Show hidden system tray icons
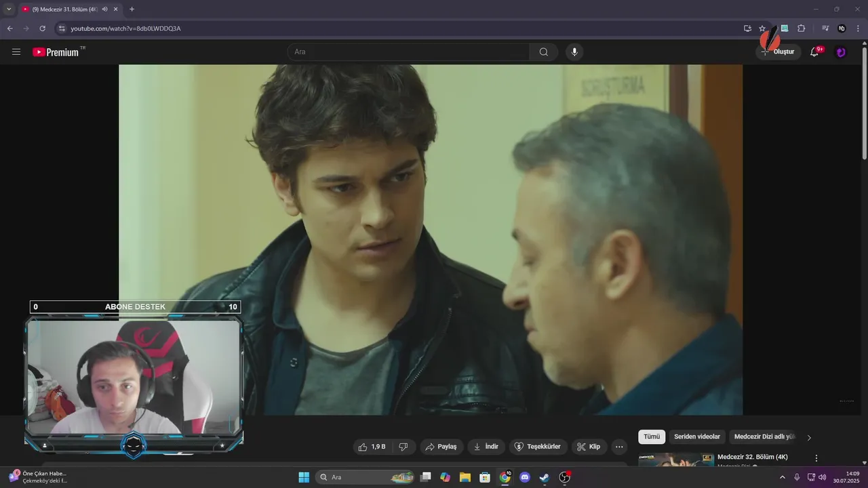Viewport: 868px width, 488px height. tap(782, 477)
